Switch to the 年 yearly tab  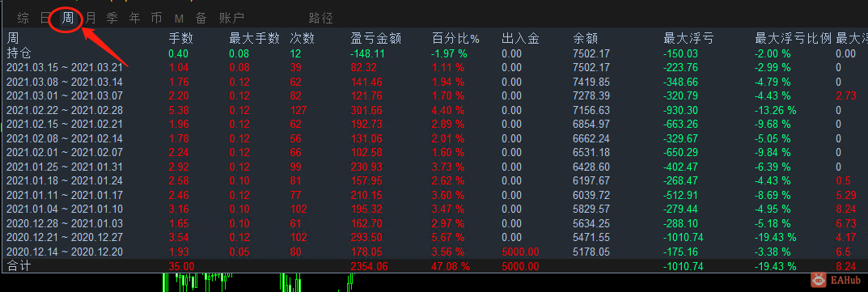click(x=134, y=19)
